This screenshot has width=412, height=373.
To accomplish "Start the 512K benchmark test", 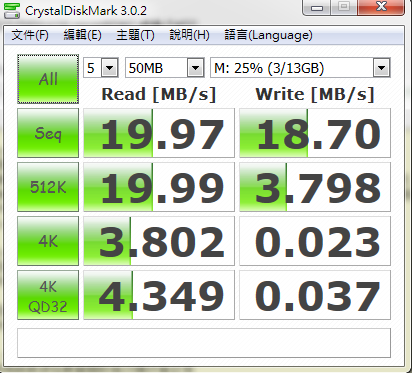I will pos(48,187).
